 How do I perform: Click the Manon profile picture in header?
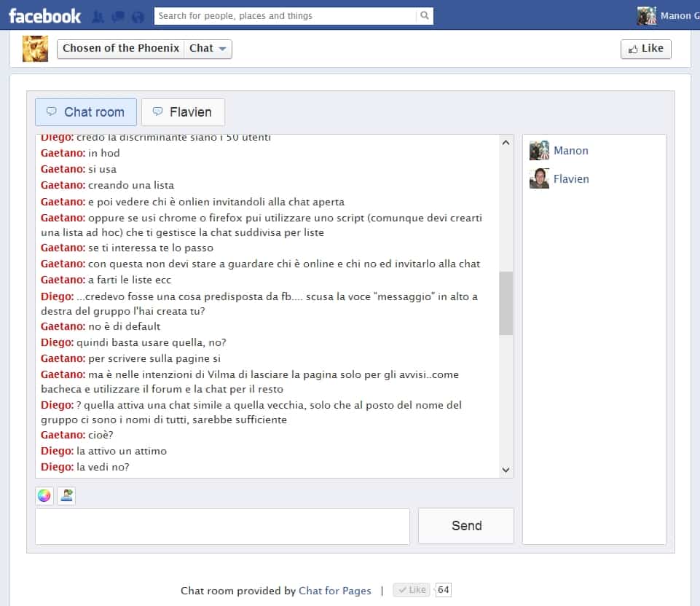(646, 15)
